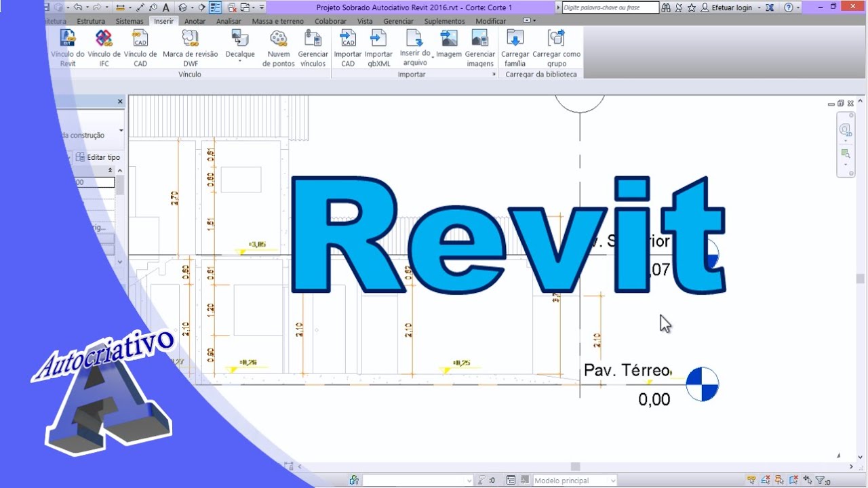The image size is (868, 488).
Task: Click Vínculo de IFC icon
Action: pyautogui.click(x=104, y=38)
